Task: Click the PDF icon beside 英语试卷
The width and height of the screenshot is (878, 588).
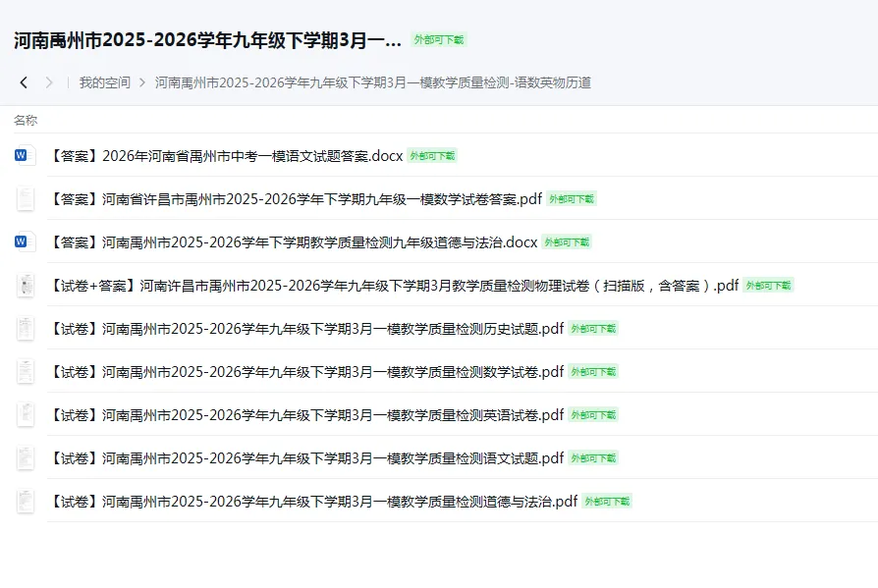Action: coord(24,414)
